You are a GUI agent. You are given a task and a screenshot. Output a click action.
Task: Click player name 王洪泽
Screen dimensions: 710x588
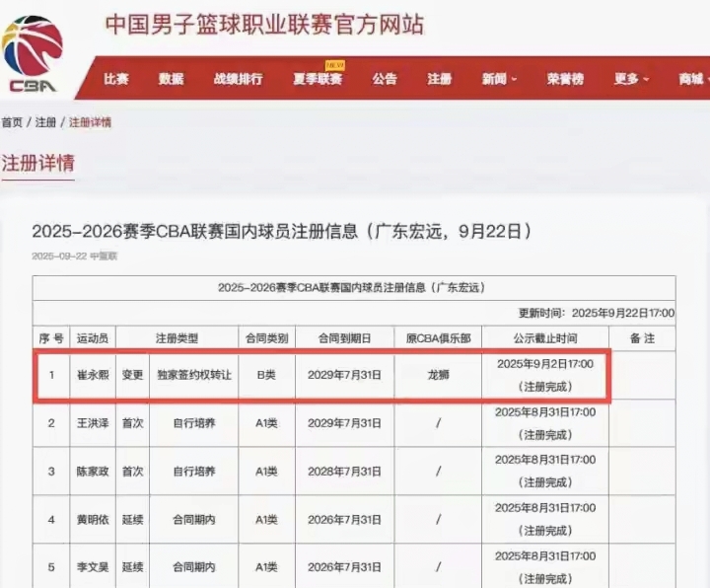pyautogui.click(x=93, y=423)
